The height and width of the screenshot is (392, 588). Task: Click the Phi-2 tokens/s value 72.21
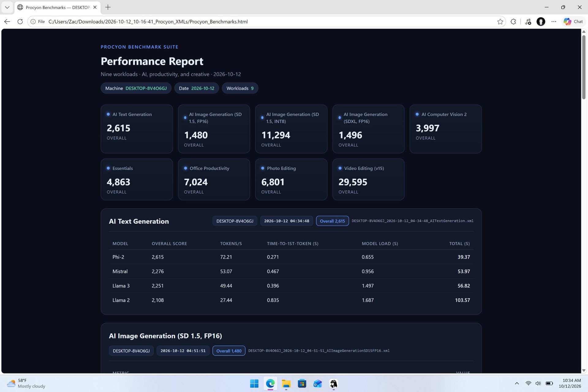[x=226, y=257]
